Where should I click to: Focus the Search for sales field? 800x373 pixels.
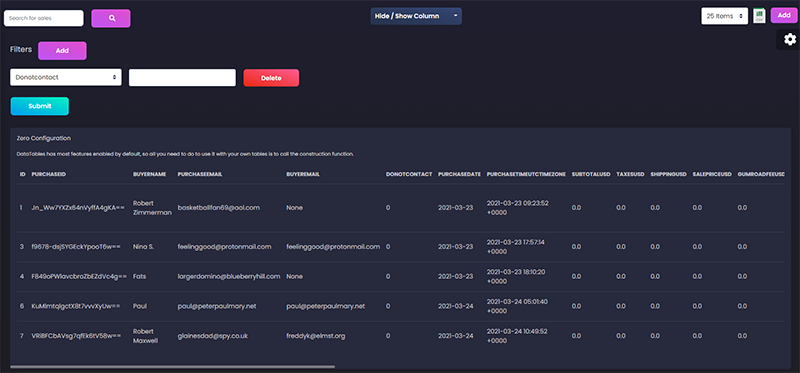pyautogui.click(x=43, y=18)
